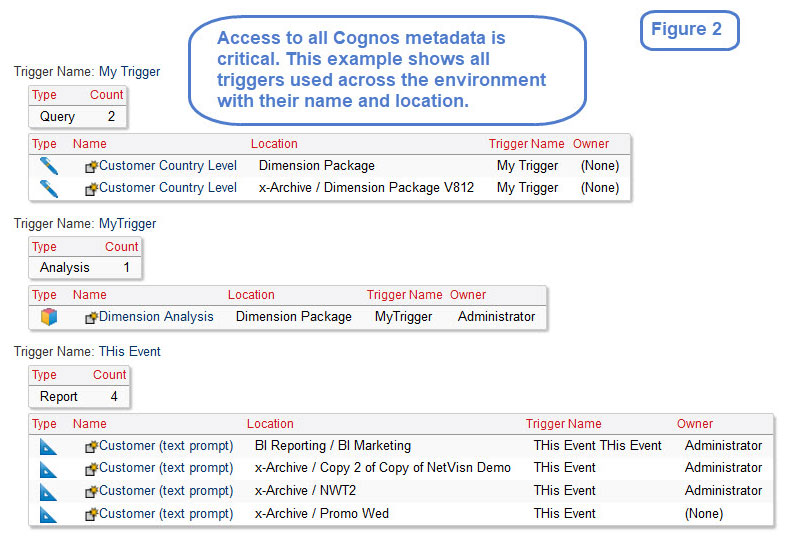Screen dimensions: 788x543
Task: Click properties icon in Promo Wed row
Action: pyautogui.click(x=91, y=514)
